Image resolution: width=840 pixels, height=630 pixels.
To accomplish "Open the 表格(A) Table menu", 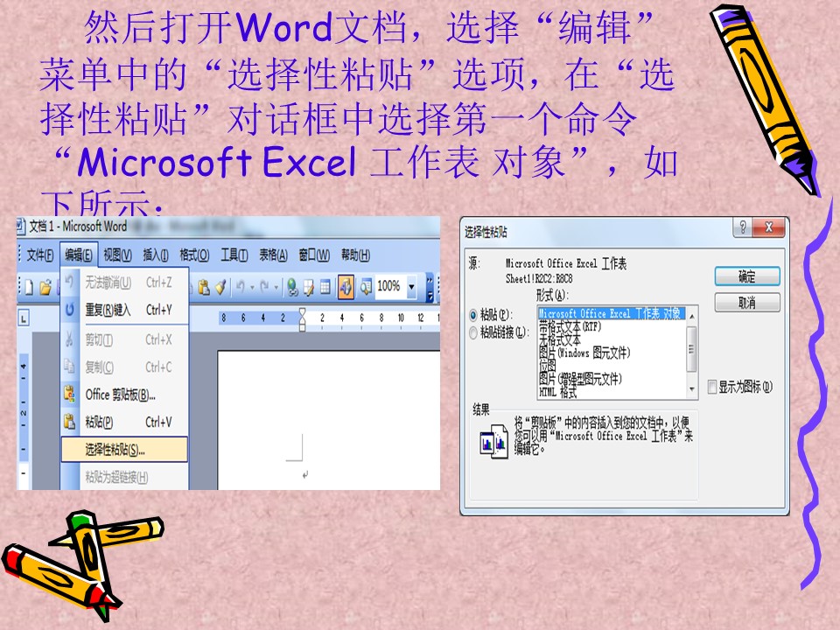I will tap(273, 255).
